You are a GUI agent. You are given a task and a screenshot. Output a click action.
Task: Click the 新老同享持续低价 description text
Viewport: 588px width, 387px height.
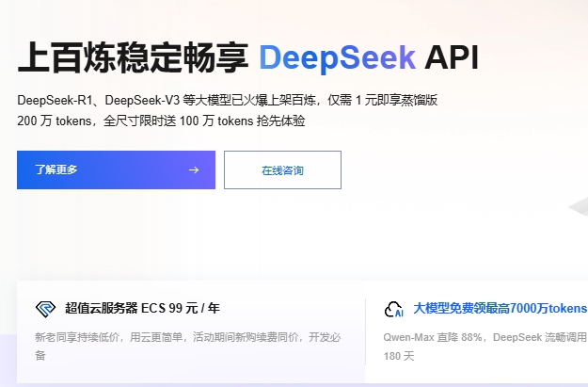coord(188,346)
